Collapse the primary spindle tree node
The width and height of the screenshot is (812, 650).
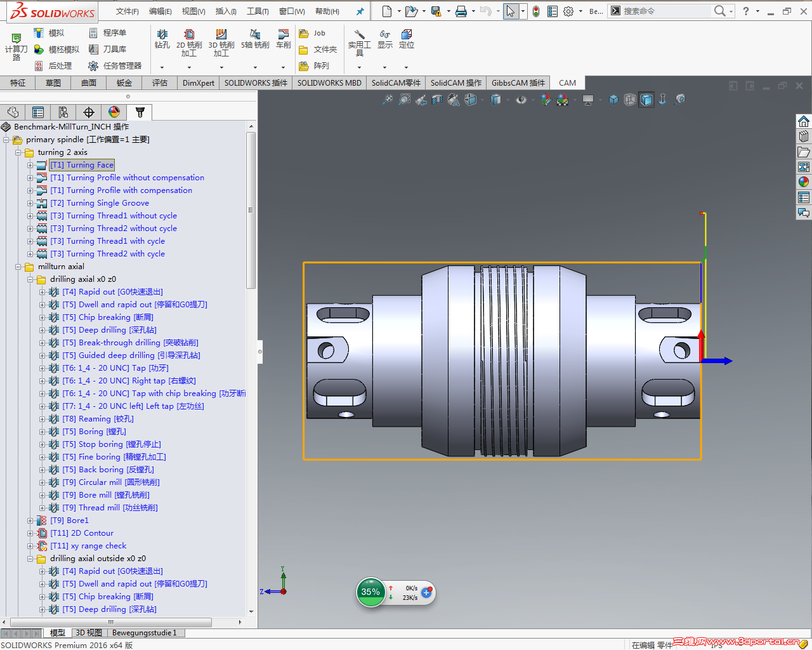(6, 140)
